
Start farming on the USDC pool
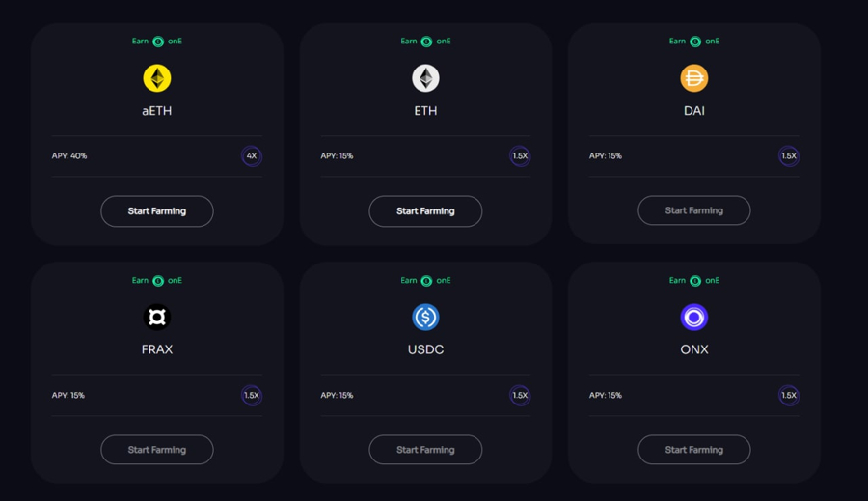(425, 450)
